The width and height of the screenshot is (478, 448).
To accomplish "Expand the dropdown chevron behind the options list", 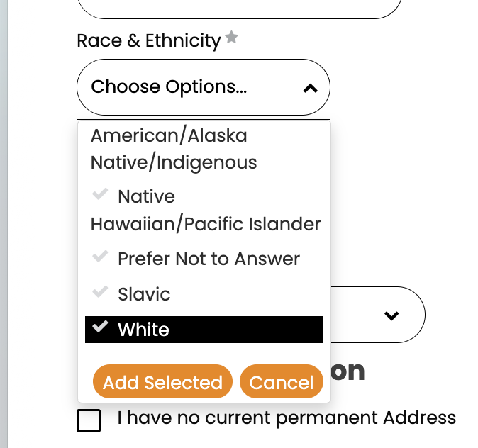I will coord(391,315).
